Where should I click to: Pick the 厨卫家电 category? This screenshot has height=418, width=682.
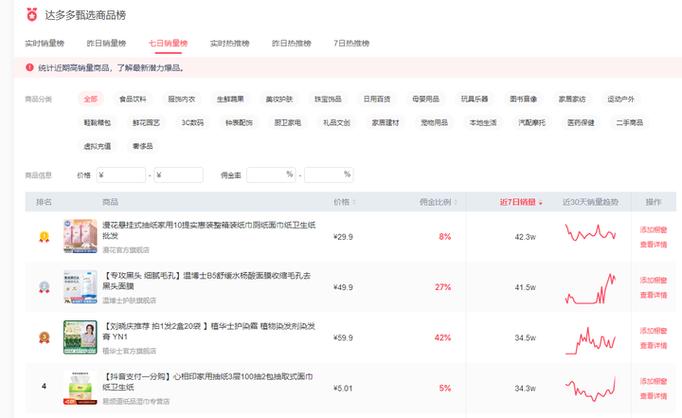[x=288, y=123]
